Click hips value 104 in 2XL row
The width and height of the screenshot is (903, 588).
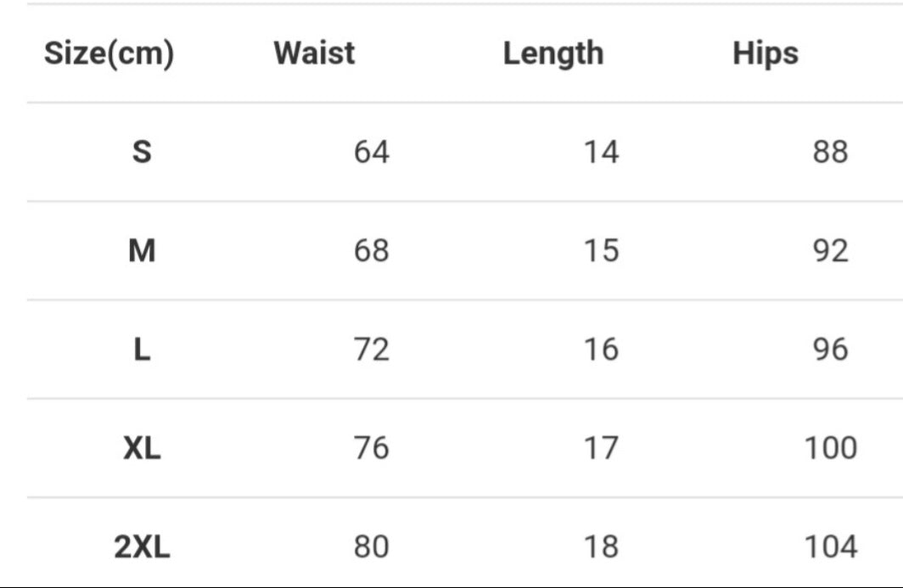click(x=830, y=547)
